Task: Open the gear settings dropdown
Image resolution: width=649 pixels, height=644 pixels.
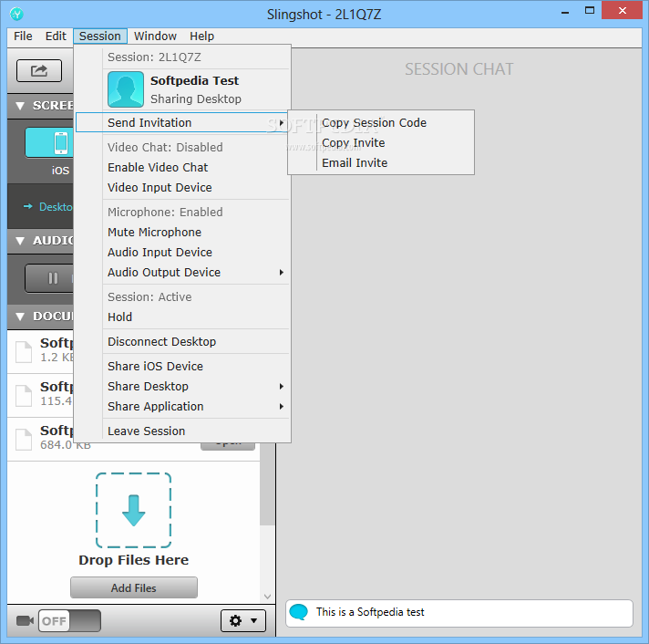Action: [243, 620]
